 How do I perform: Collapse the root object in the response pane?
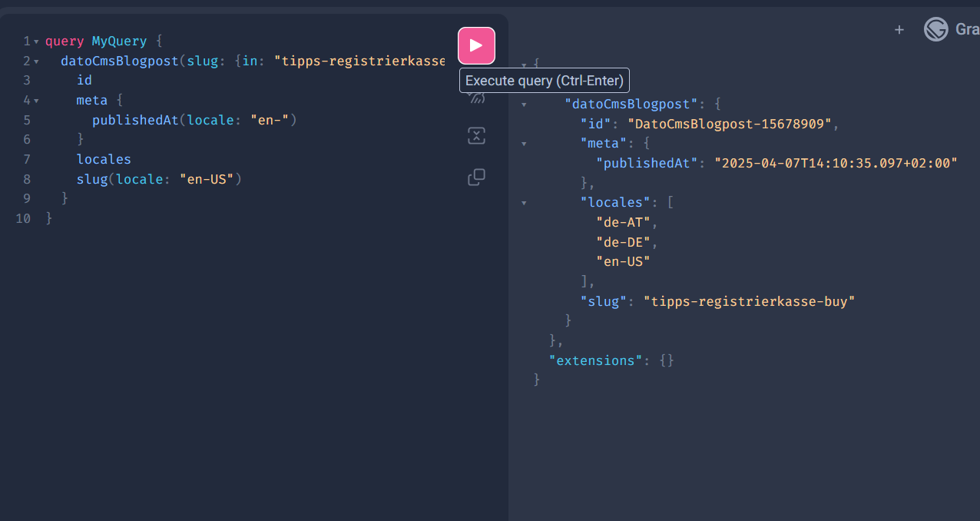point(524,65)
